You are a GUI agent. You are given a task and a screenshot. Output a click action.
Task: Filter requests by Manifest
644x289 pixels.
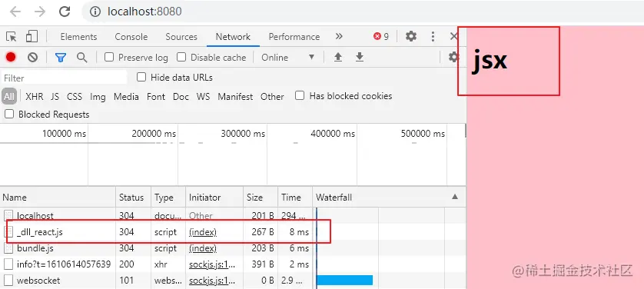click(x=235, y=97)
